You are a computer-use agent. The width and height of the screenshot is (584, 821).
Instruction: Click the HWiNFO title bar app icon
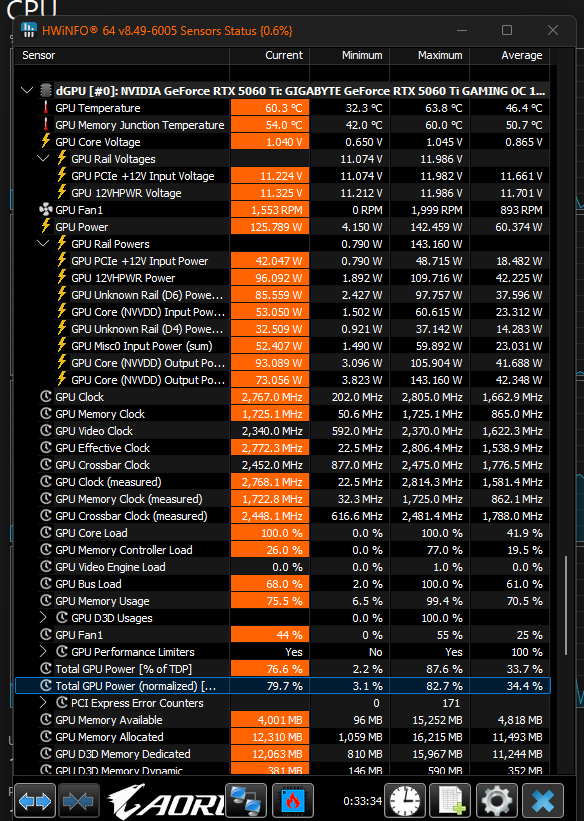coord(29,30)
